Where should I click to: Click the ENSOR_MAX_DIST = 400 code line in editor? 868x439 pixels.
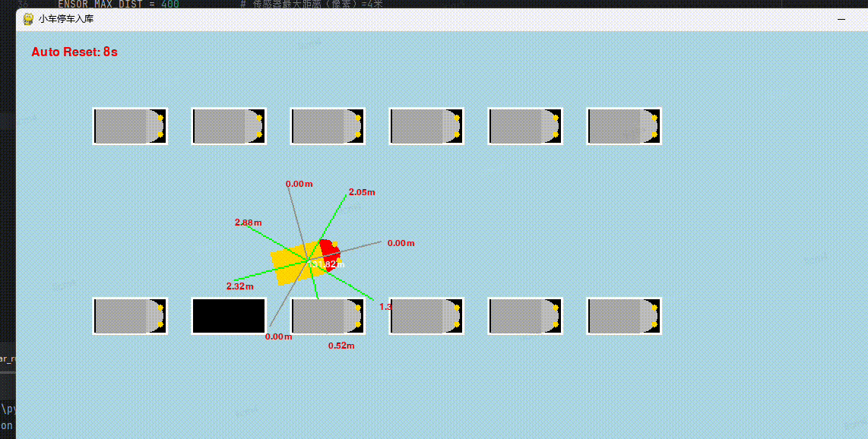[x=118, y=5]
